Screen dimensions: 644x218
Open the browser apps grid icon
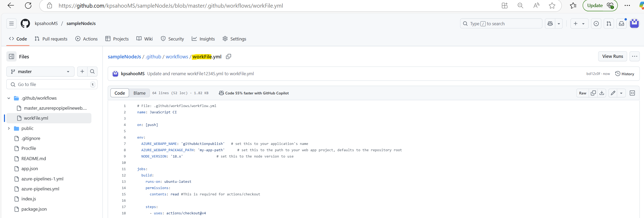(x=505, y=6)
